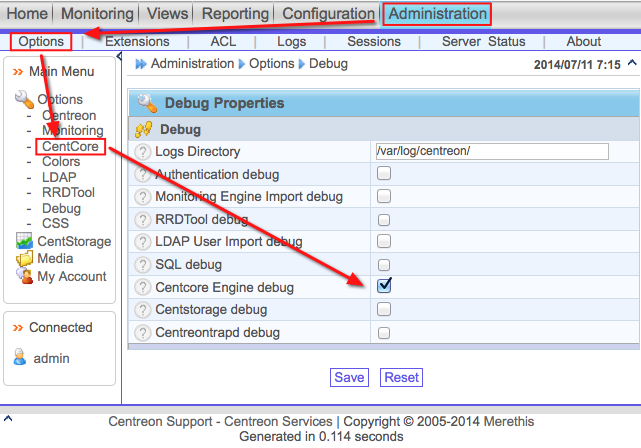Enable RRDTool debug checkbox
The width and height of the screenshot is (641, 448).
pos(384,219)
